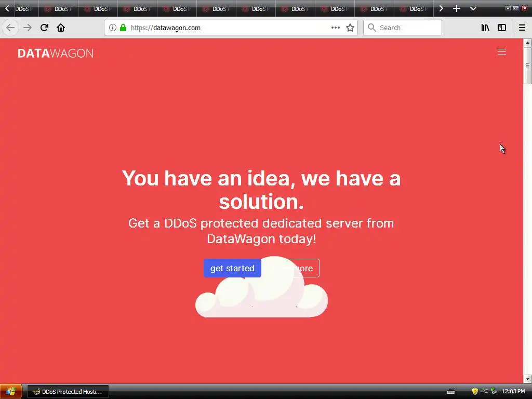Open the Library bookshelf icon

(x=485, y=28)
